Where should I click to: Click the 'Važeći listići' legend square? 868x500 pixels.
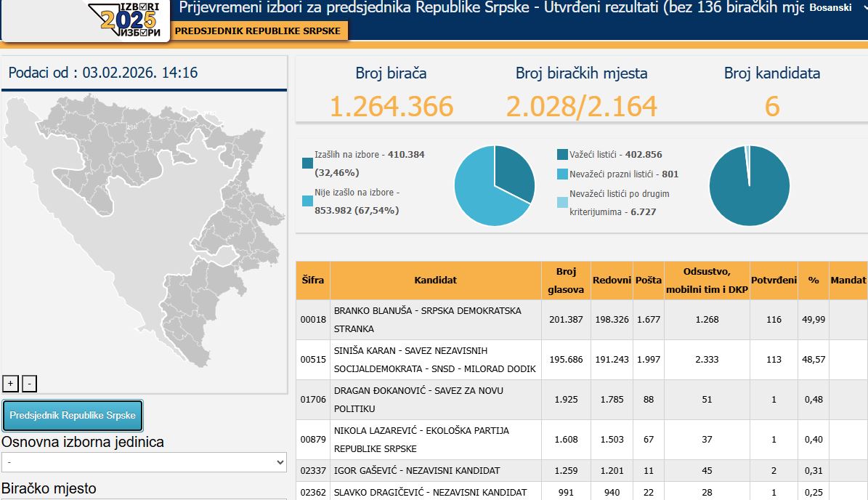point(562,155)
